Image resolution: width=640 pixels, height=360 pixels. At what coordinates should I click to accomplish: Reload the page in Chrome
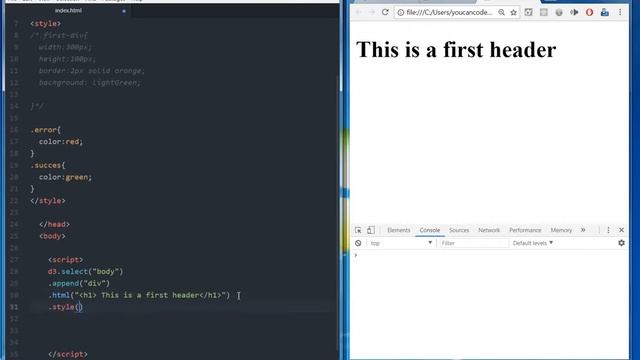click(x=385, y=12)
